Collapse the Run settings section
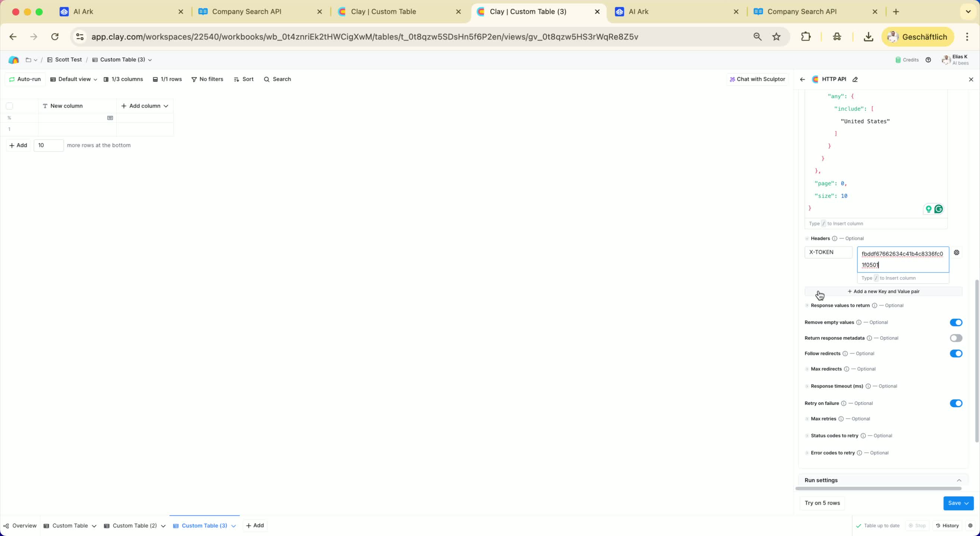980x536 pixels. pyautogui.click(x=959, y=480)
